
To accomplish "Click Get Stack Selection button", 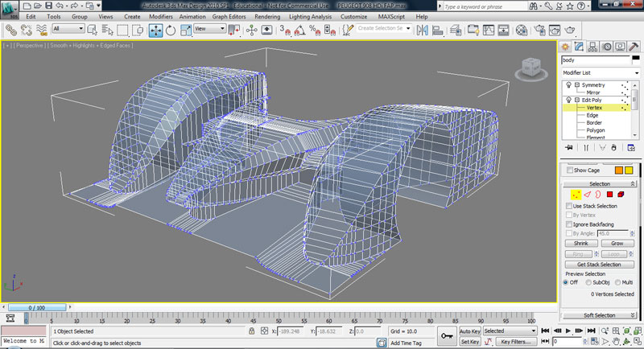I will (x=599, y=265).
